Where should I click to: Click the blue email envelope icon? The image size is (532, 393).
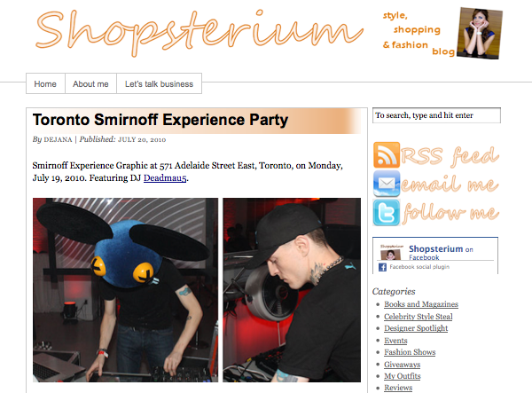click(x=387, y=184)
